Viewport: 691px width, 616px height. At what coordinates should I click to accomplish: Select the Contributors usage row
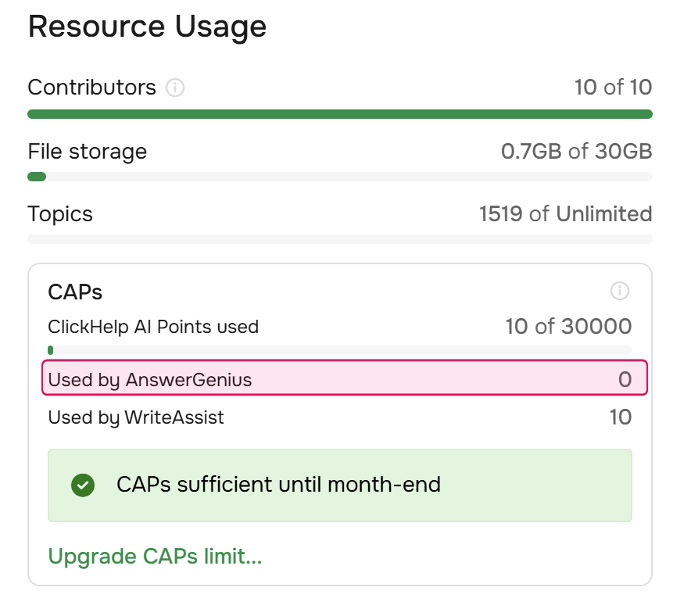pyautogui.click(x=340, y=88)
